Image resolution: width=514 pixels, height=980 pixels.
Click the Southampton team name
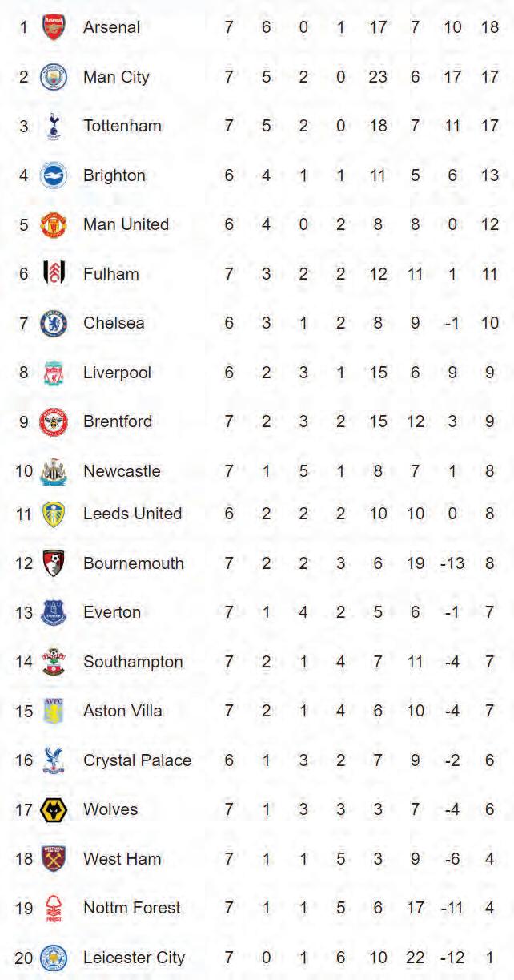(x=133, y=662)
